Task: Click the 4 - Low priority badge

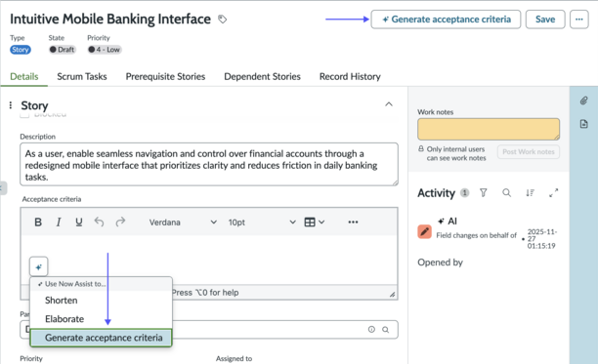Action: point(105,50)
